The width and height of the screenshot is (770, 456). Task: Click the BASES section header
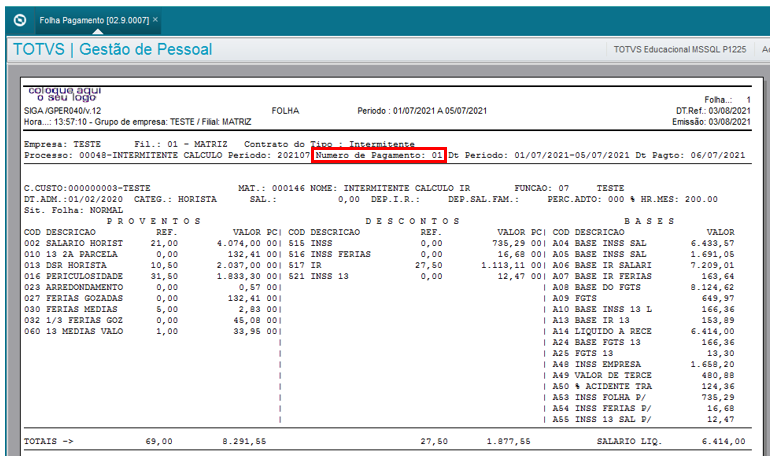[x=649, y=221]
